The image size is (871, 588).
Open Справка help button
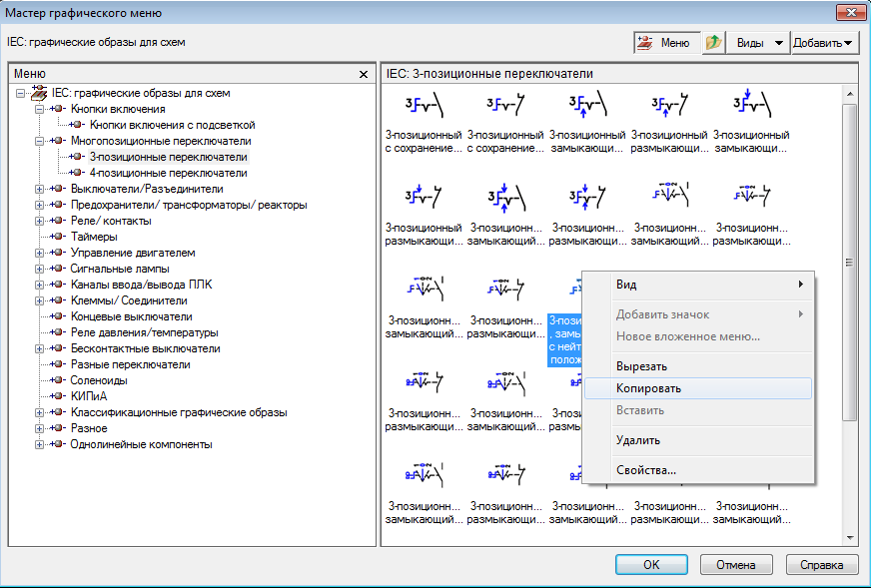click(x=822, y=565)
